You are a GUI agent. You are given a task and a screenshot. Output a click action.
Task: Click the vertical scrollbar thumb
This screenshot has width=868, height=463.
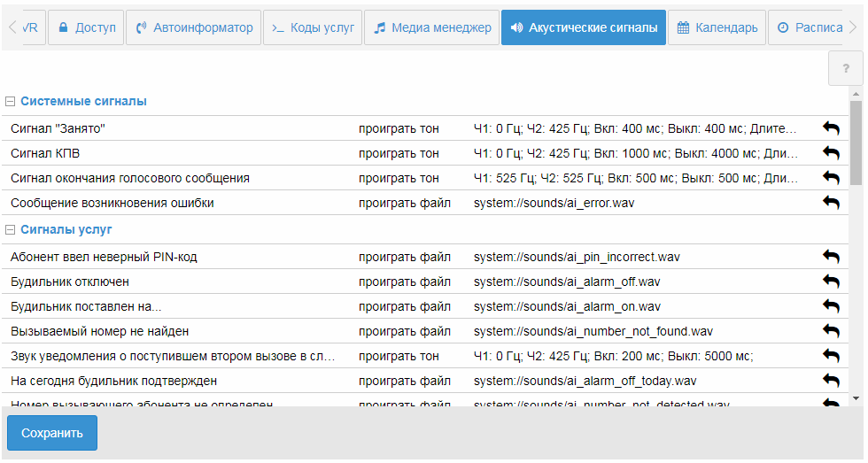pos(856,142)
